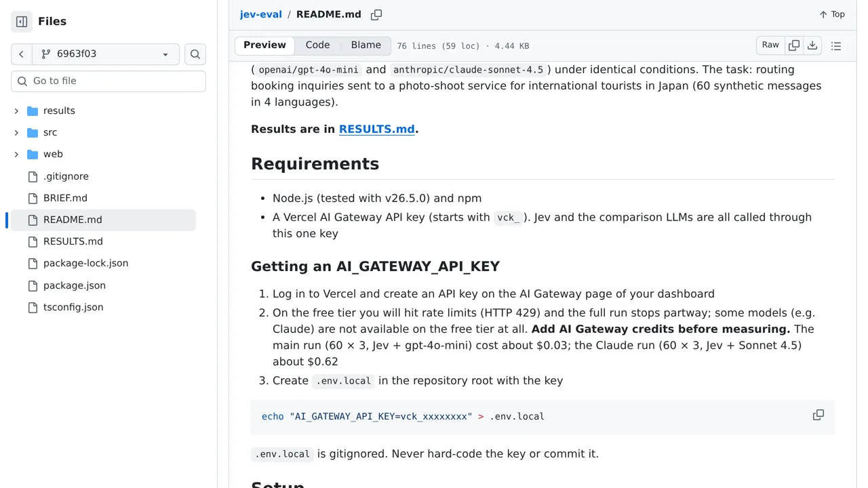Image resolution: width=868 pixels, height=488 pixels.
Task: Follow the RESULTS.md link in the text
Action: coord(376,129)
